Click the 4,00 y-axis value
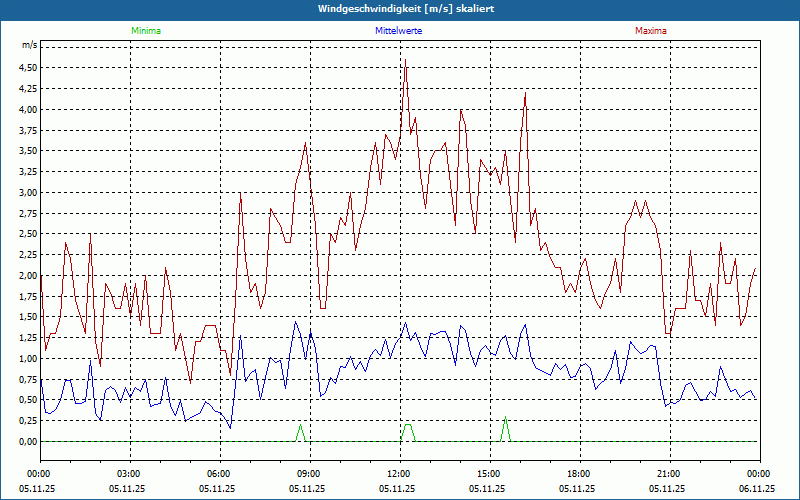This screenshot has height=500, width=800. click(28, 109)
